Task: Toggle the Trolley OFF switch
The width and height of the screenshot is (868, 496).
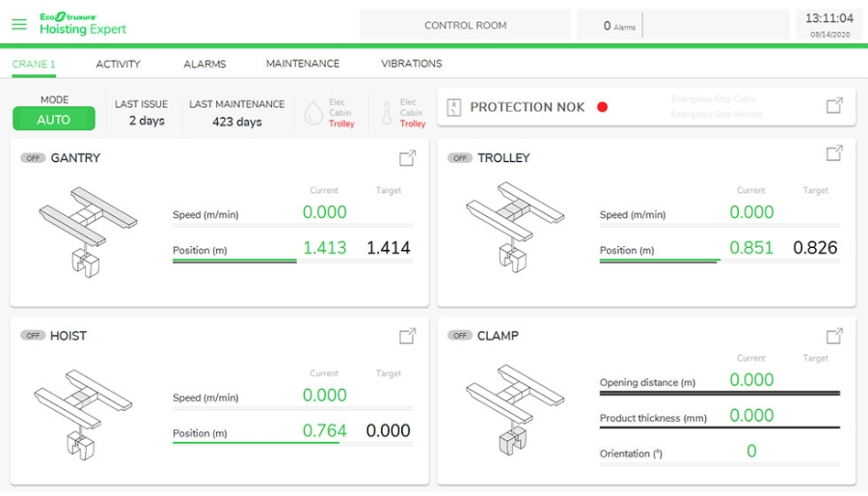Action: coord(460,158)
